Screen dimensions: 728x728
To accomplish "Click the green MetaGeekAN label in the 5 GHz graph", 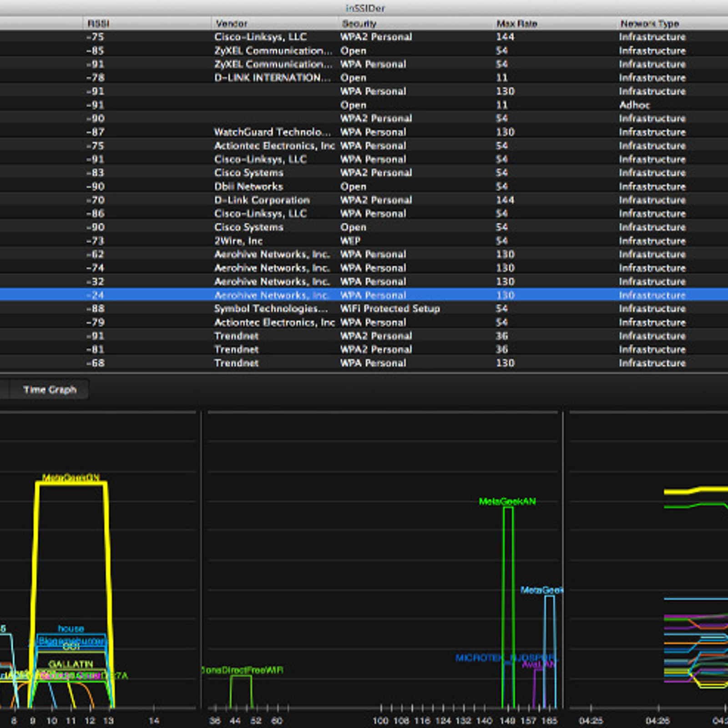I will click(507, 501).
